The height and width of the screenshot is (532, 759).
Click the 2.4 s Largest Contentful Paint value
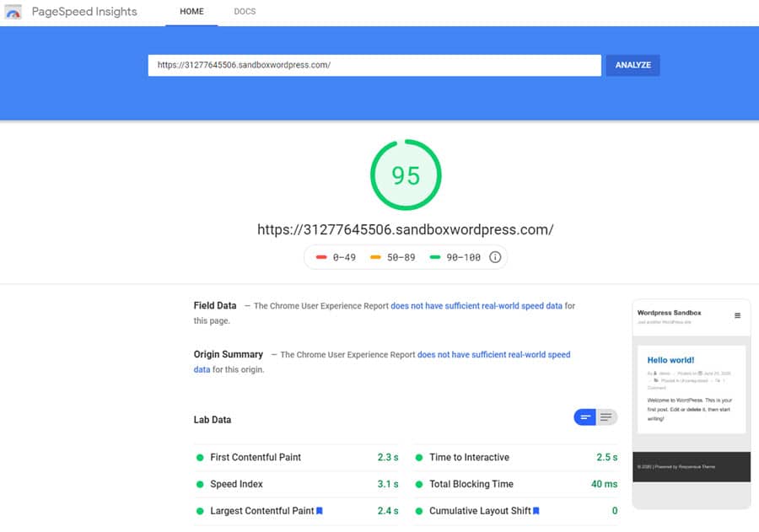point(388,511)
